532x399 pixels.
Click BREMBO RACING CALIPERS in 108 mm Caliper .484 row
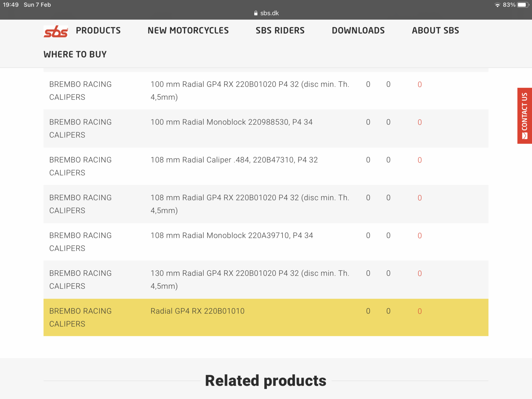coord(80,166)
